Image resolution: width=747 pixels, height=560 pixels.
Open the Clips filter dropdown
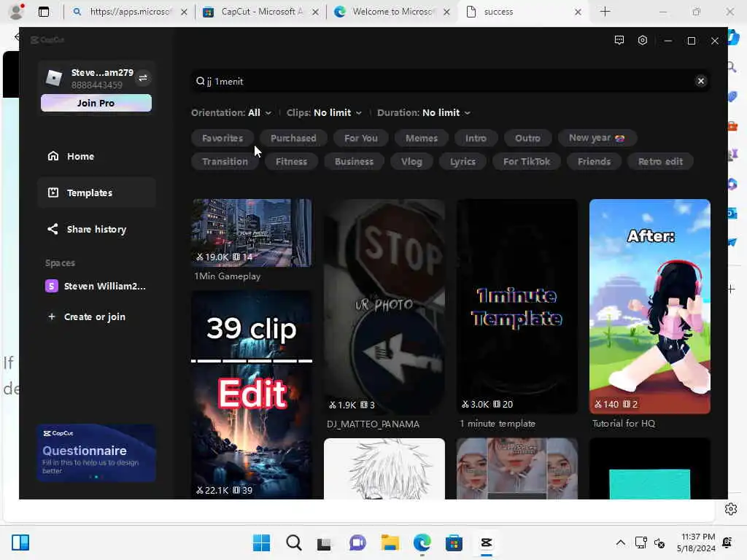[x=324, y=113]
